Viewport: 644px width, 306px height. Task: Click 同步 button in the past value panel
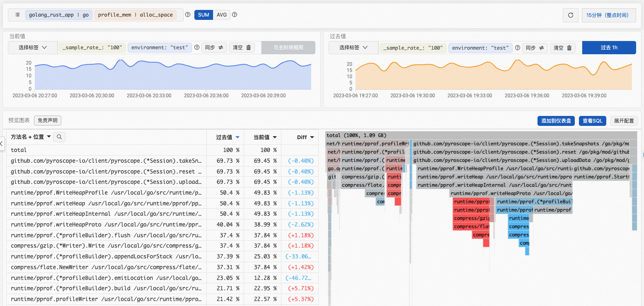(x=535, y=48)
